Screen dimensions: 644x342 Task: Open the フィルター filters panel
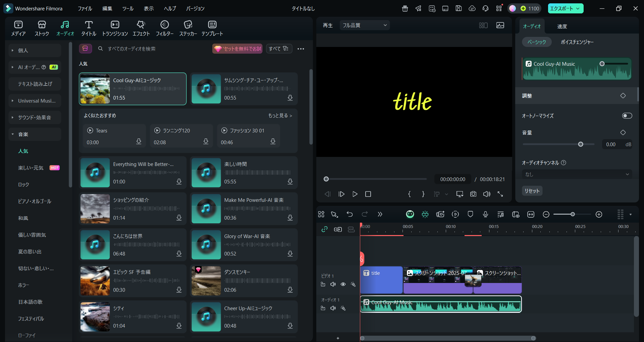tap(164, 28)
